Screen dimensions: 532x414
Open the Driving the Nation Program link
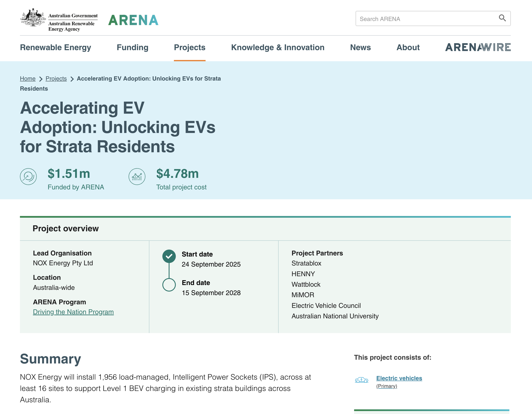(x=73, y=312)
